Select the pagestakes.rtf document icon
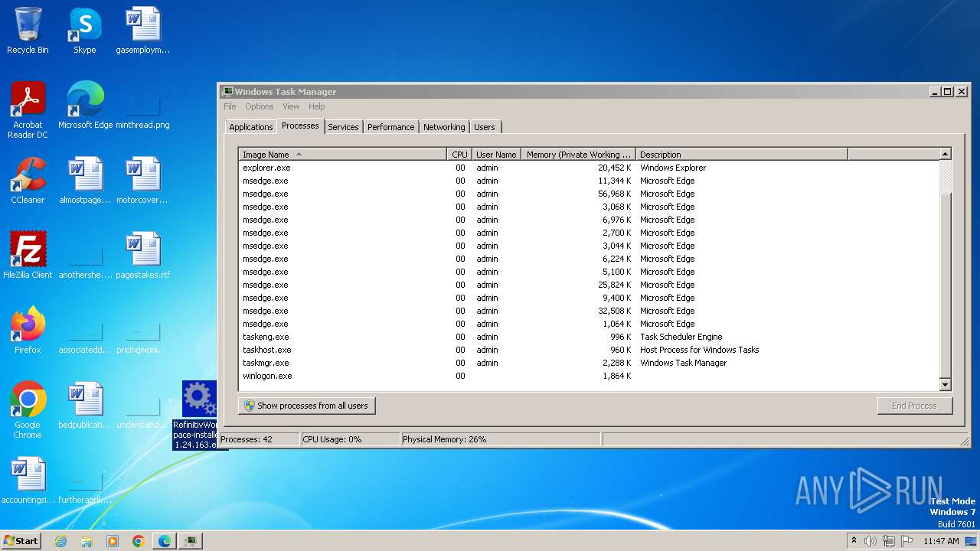 pos(142,256)
